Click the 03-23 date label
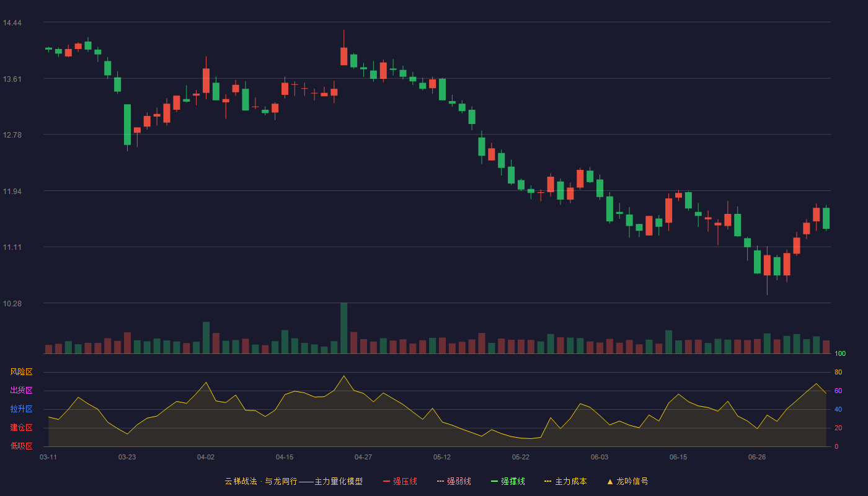Image resolution: width=868 pixels, height=496 pixels. pos(127,457)
